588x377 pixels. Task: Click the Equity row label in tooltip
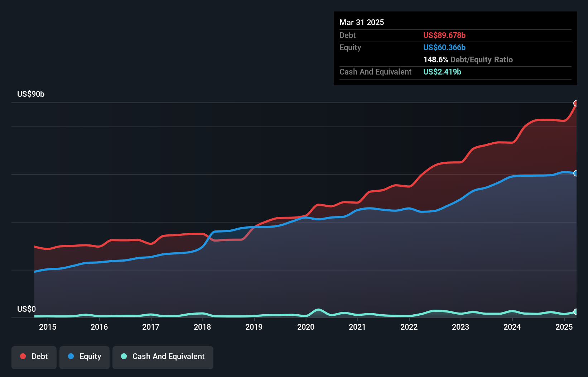[x=350, y=47]
